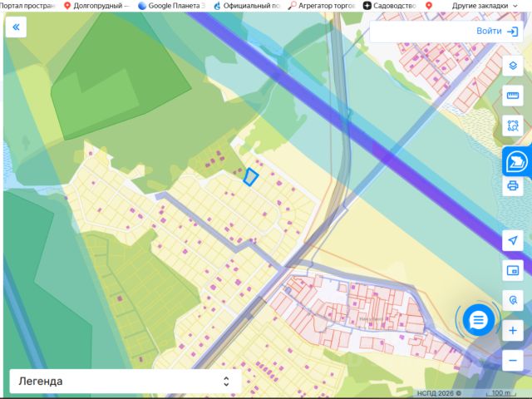Zoom out with the minus button

(x=513, y=360)
